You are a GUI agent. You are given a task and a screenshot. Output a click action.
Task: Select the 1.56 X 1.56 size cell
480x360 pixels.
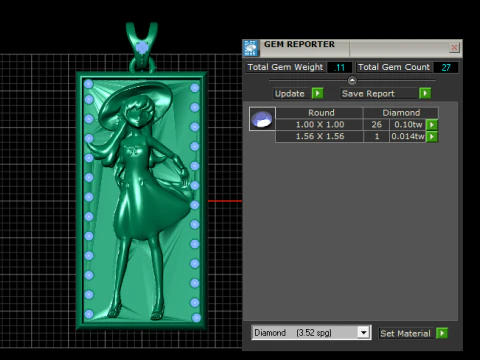(319, 136)
